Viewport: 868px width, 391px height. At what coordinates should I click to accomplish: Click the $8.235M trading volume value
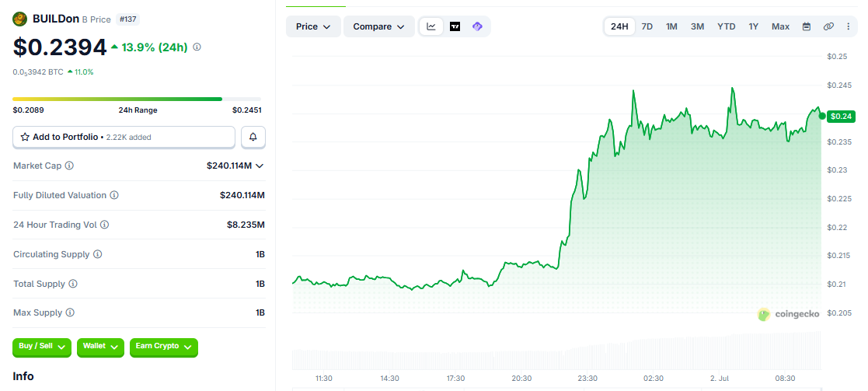[x=246, y=225]
